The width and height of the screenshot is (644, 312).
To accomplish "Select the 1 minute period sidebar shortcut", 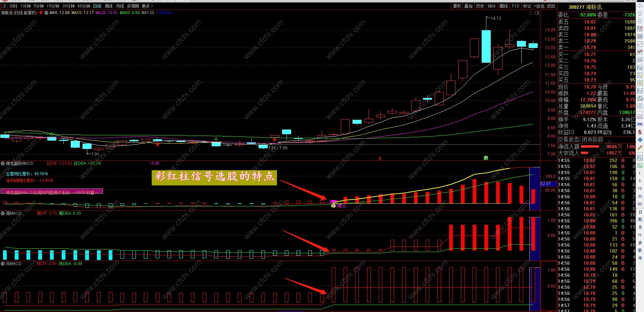I will click(640, 173).
